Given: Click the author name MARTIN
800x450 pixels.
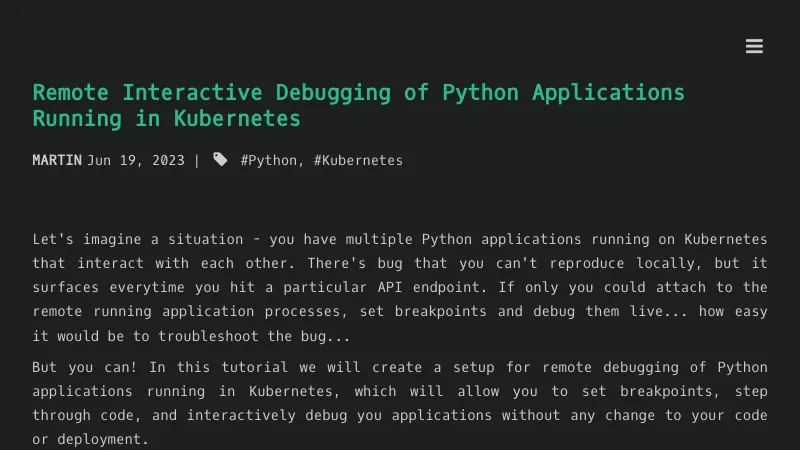Looking at the screenshot, I should tap(57, 160).
